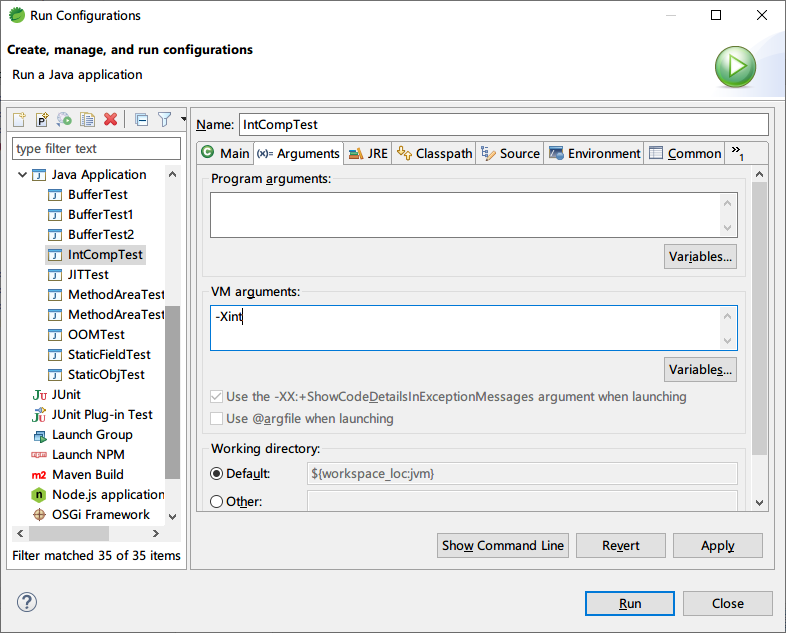Click the Export launch configuration icon

65,120
